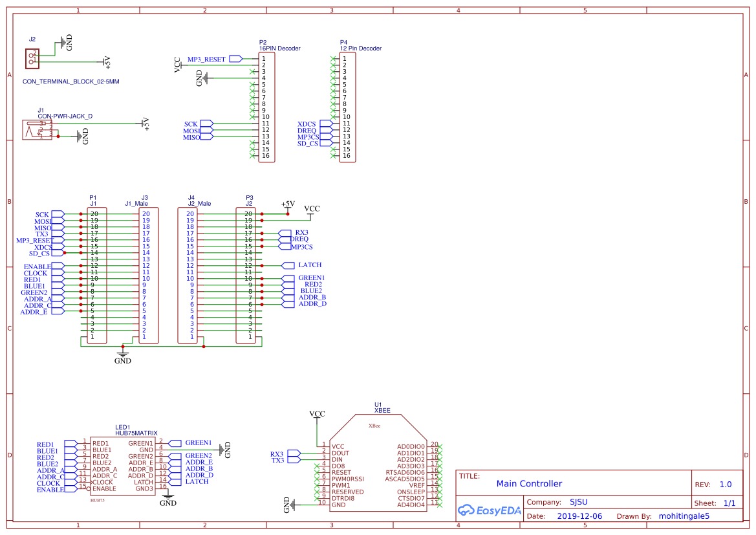This screenshot has height=535, width=756.
Task: Select the XBEE U1 module body
Action: pyautogui.click(x=378, y=463)
